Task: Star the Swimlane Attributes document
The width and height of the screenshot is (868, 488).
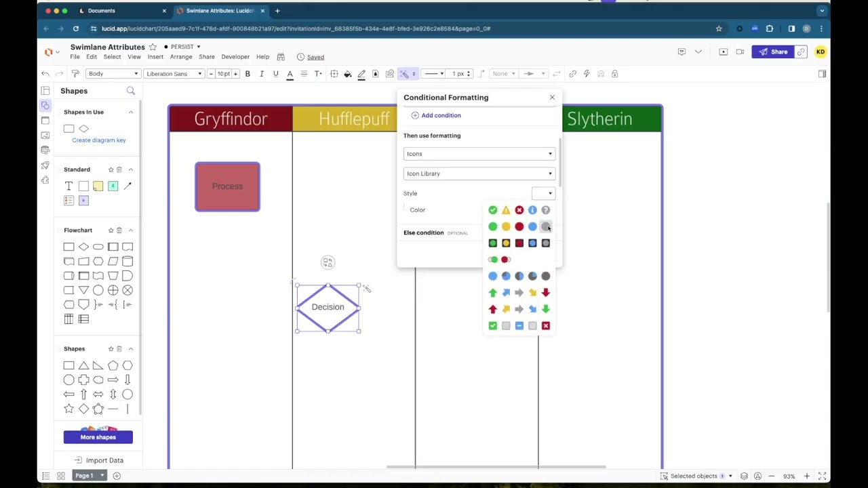Action: [153, 47]
